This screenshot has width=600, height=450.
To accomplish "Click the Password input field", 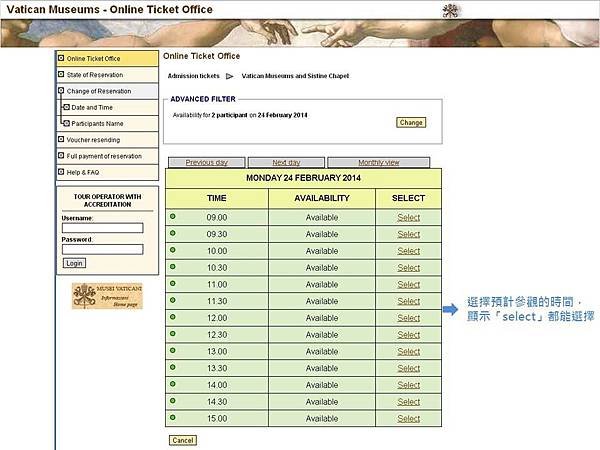I will [x=103, y=249].
